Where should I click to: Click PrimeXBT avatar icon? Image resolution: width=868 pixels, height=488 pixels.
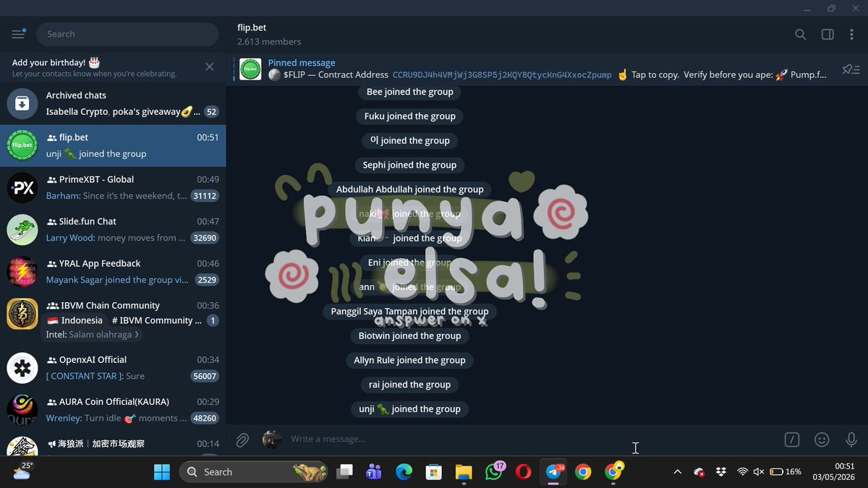click(x=22, y=187)
